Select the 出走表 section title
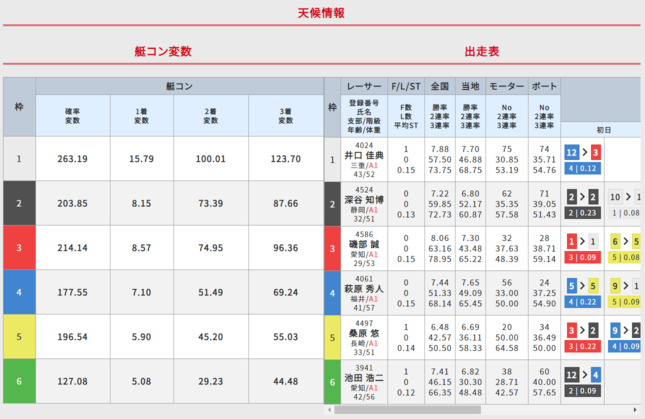The height and width of the screenshot is (419, 645). [482, 51]
